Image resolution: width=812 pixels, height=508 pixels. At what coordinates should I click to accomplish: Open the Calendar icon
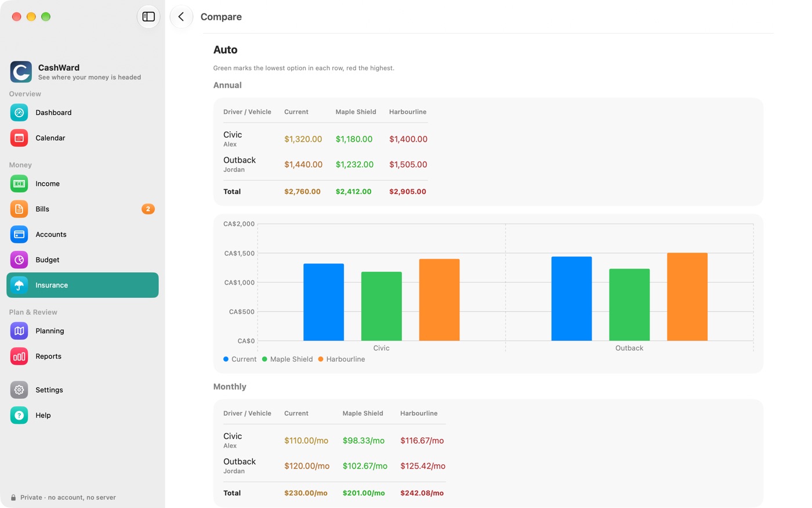click(x=19, y=138)
